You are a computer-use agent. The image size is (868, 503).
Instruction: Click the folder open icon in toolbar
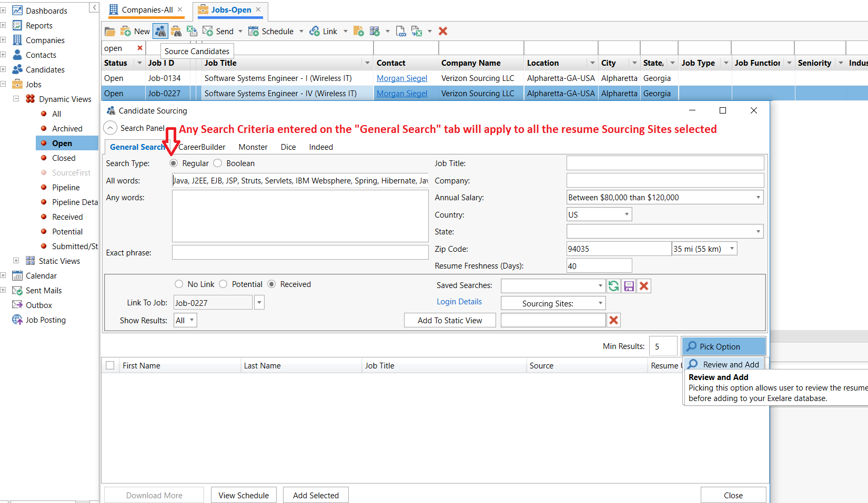(110, 32)
